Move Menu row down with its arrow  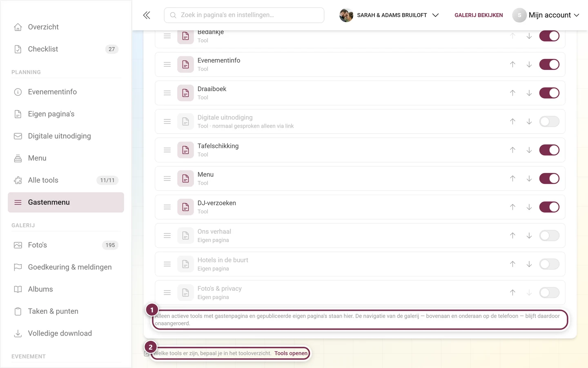coord(529,179)
